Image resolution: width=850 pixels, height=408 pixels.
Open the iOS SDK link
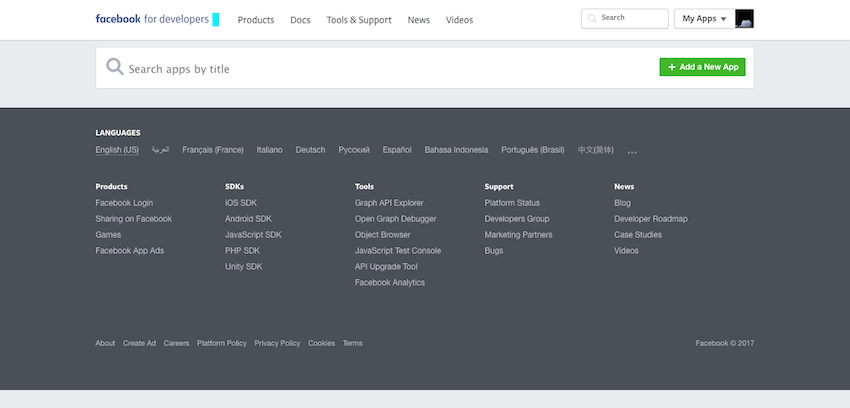coord(241,203)
